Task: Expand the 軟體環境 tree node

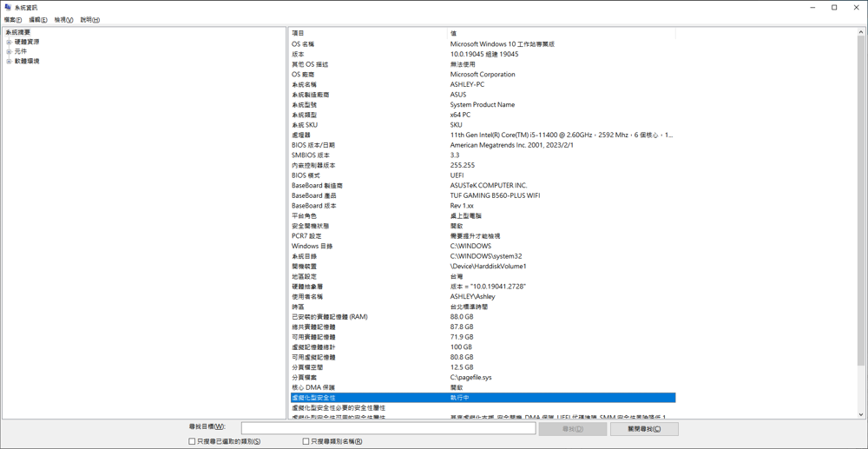Action: (9, 62)
